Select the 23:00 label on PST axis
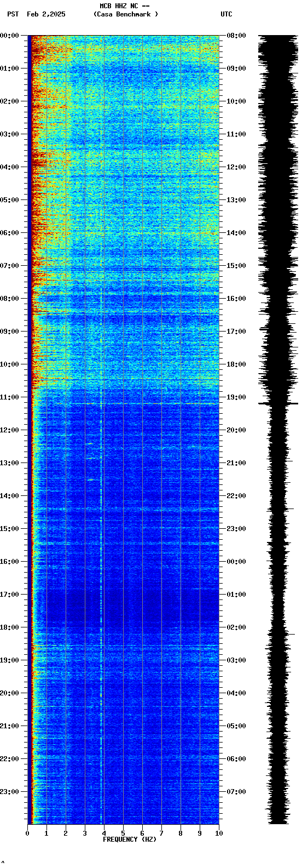Image resolution: width=302 pixels, height=868 pixels. (9, 792)
